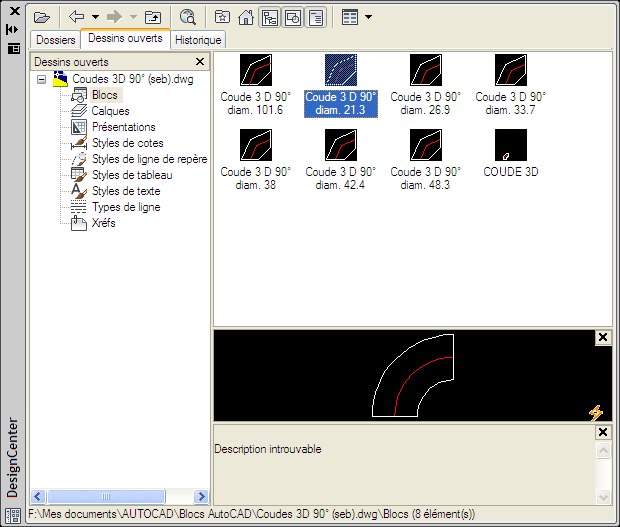
Task: Open the Favorites folder icon
Action: 223,17
